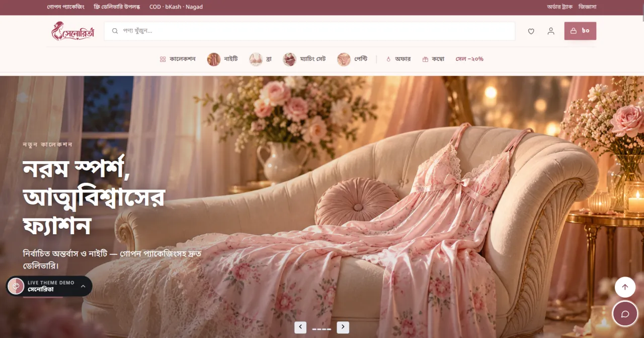Click the নির্বাচিত অন্তর্বাস ও নাইটি subtitle text
This screenshot has height=338, width=644.
[x=112, y=259]
